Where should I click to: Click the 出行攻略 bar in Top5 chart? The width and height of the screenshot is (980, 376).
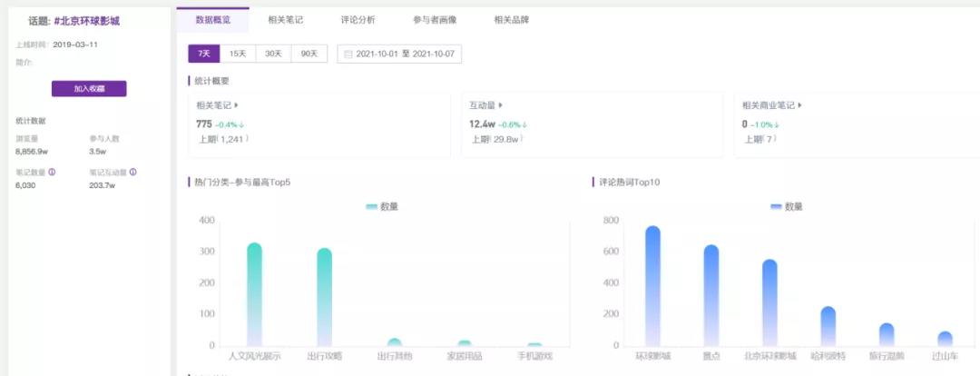[324, 297]
